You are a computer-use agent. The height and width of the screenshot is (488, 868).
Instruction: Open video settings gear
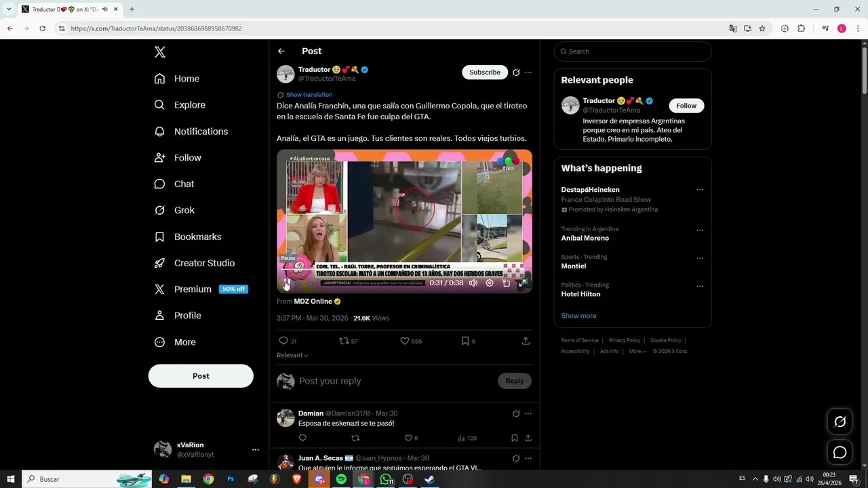[x=490, y=283]
